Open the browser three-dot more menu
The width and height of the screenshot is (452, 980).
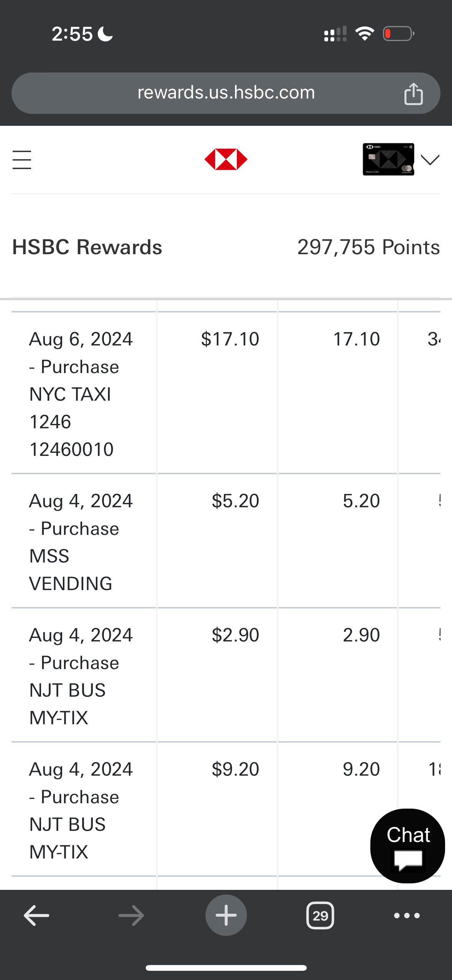[x=407, y=916]
